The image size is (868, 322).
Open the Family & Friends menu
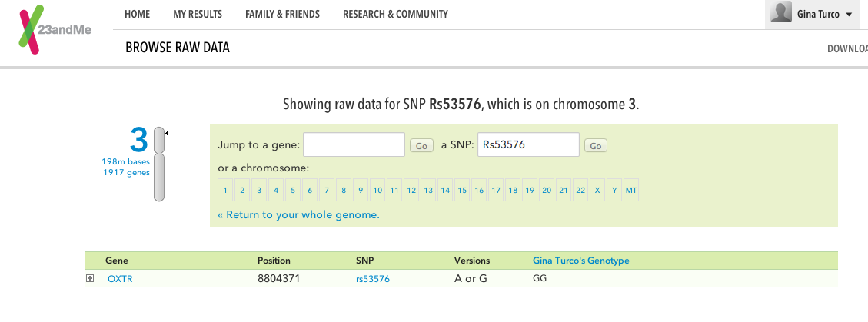point(282,15)
